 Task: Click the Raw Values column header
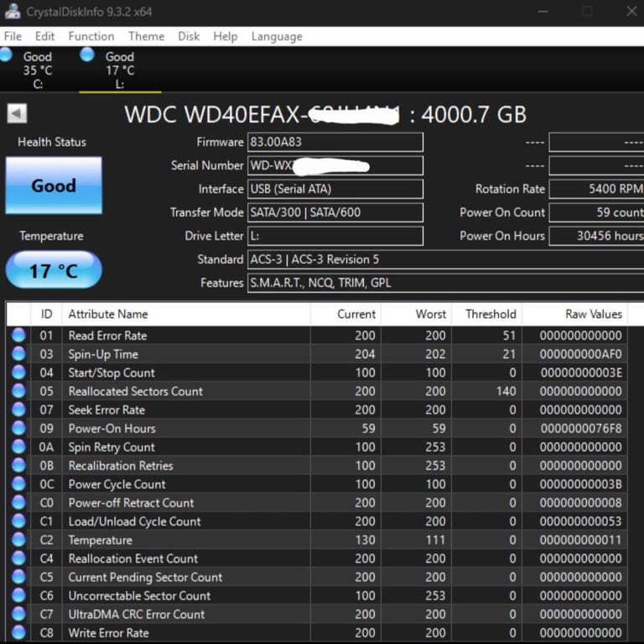(575, 314)
